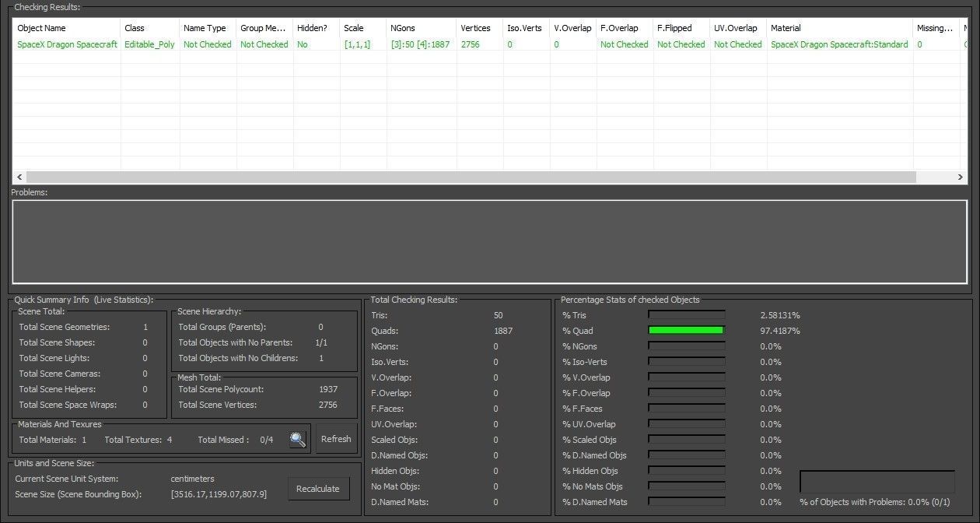Screen dimensions: 980x523
Task: Click the % of Objects with Problems text
Action: click(875, 502)
